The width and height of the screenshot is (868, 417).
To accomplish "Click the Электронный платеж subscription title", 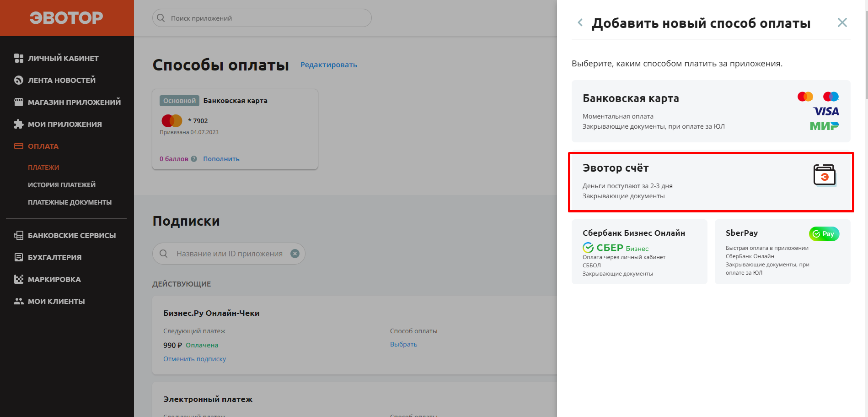I will tap(208, 399).
